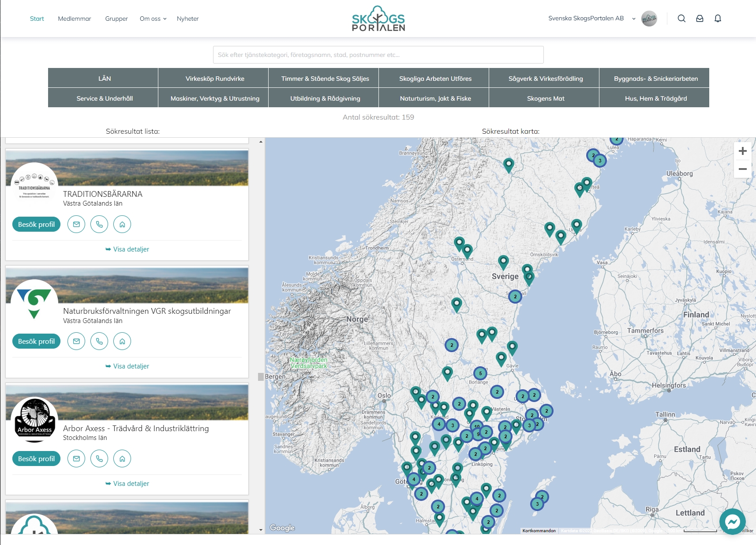The width and height of the screenshot is (756, 545).
Task: Click the Arbor Axess company name text
Action: 136,428
